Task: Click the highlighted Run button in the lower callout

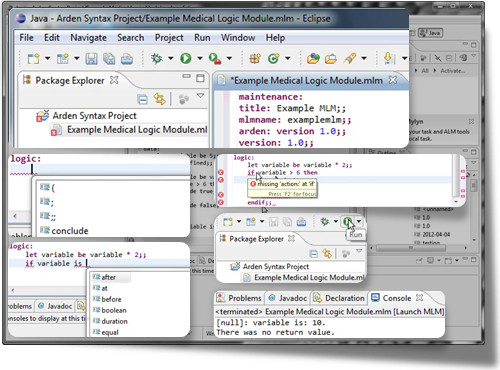Action: [348, 221]
